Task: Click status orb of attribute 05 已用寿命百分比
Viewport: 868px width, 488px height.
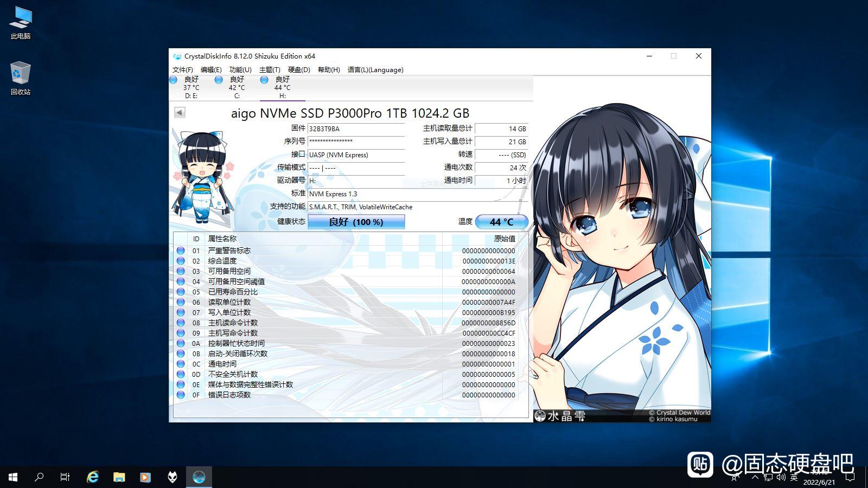Action: tap(181, 292)
